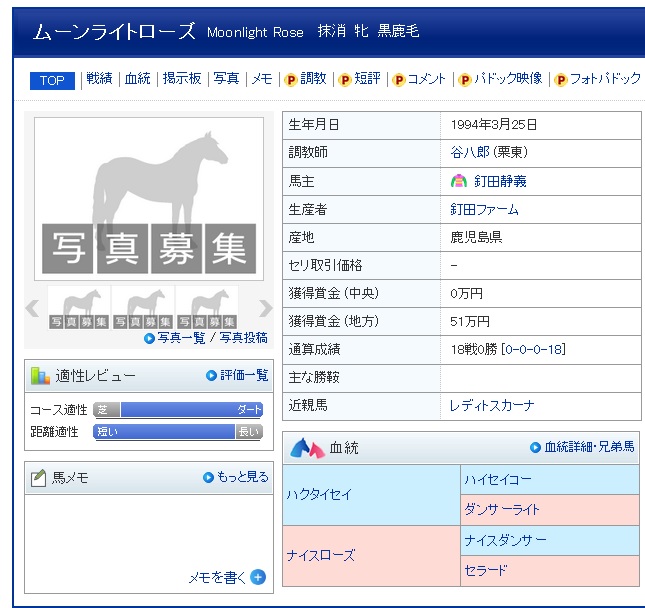Click the 獲得賞金 (中央) row label
Image resolution: width=645 pixels, height=608 pixels.
334,293
